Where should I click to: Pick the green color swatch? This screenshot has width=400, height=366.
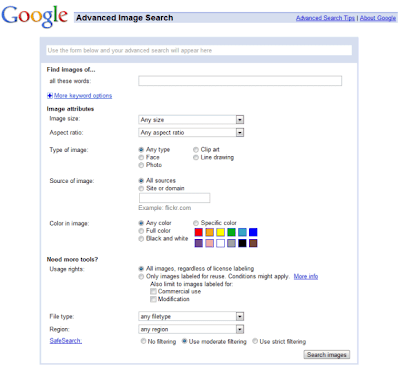tap(231, 232)
